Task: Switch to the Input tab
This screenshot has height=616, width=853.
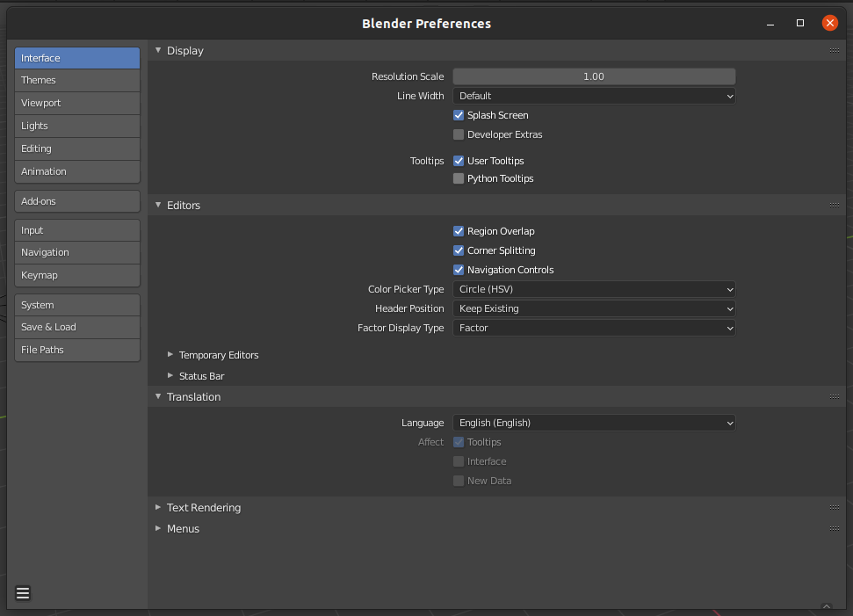Action: (x=77, y=230)
